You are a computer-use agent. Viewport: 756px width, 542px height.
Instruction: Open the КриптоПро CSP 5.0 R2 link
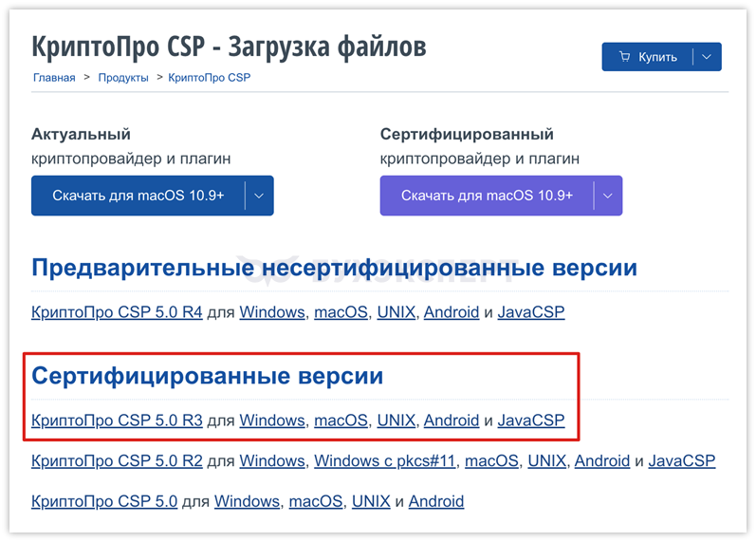[x=117, y=461]
